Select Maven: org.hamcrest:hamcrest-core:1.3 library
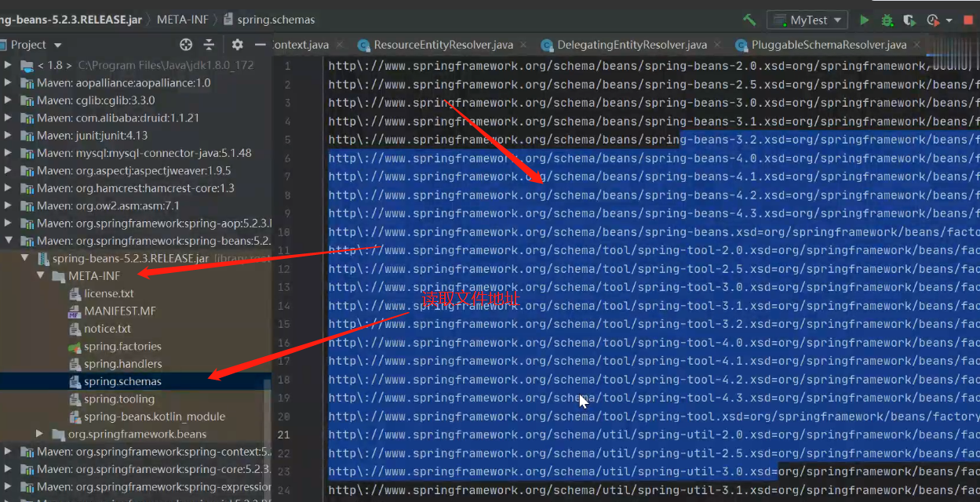Viewport: 980px width, 502px height. (x=136, y=188)
